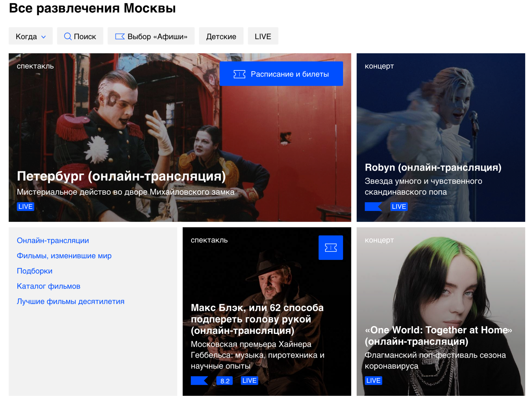Open «One World: Together at Home» title
Screen dimensions: 532x398
438,336
